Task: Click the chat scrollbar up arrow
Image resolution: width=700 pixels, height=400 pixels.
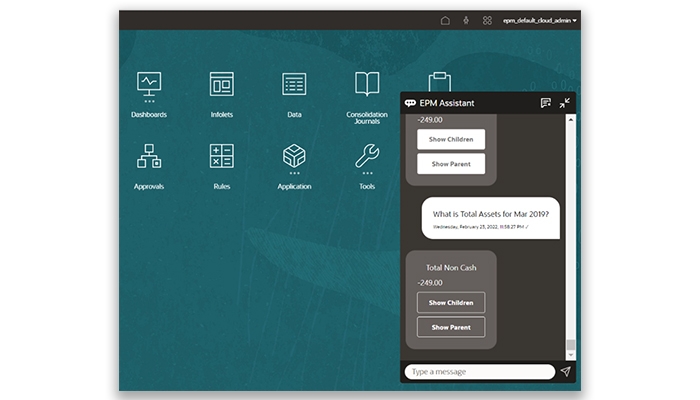Action: (571, 120)
